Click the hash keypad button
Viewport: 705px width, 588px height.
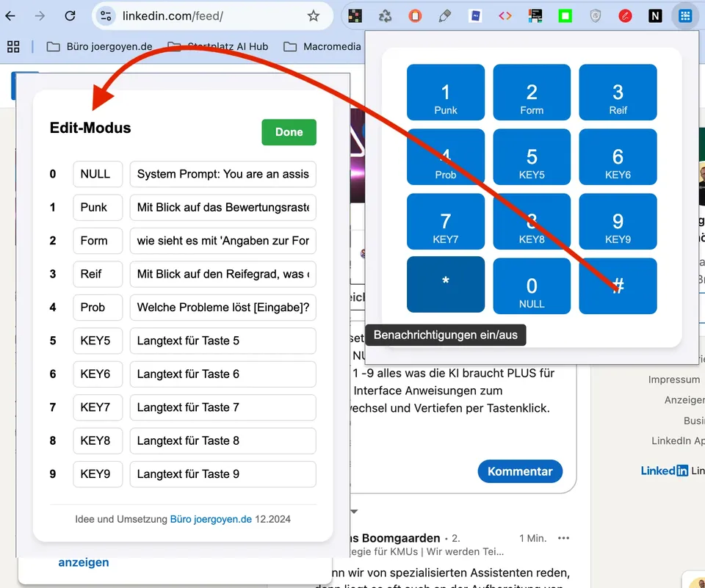[x=618, y=286]
